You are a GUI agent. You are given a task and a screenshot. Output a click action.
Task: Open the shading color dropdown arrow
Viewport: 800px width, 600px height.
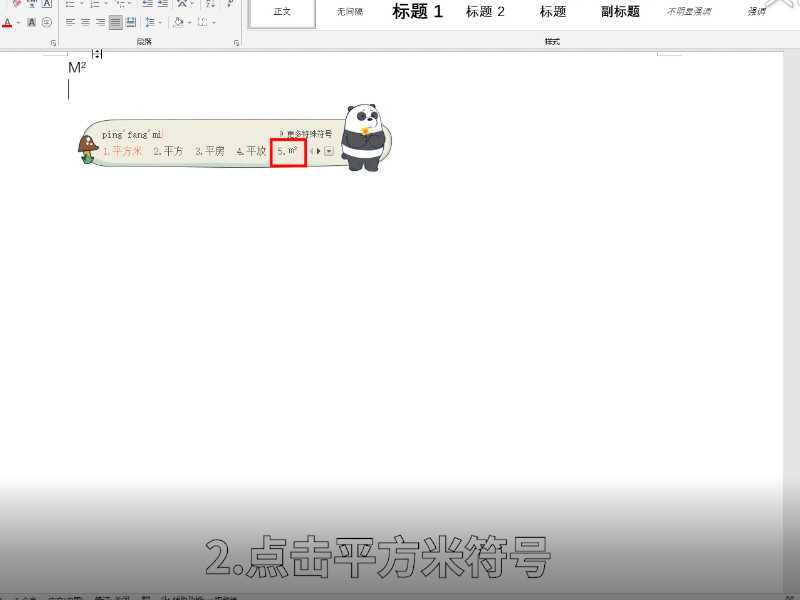click(x=188, y=23)
